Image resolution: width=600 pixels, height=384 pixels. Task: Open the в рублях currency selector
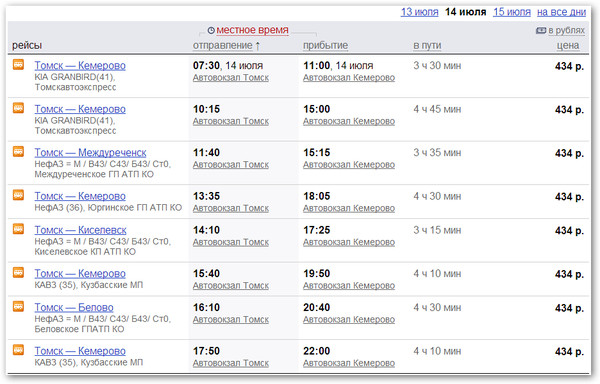click(567, 30)
